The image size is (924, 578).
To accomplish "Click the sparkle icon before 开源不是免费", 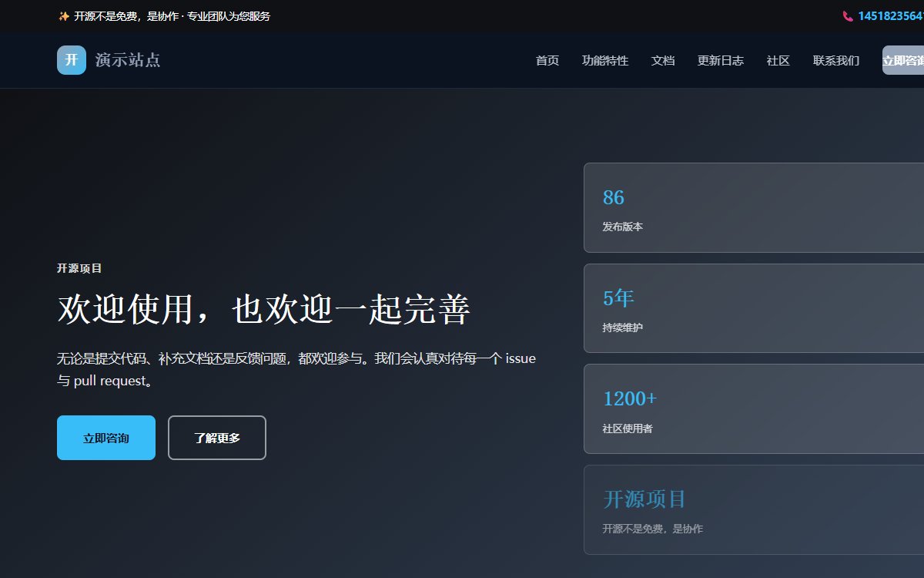I will 64,16.
